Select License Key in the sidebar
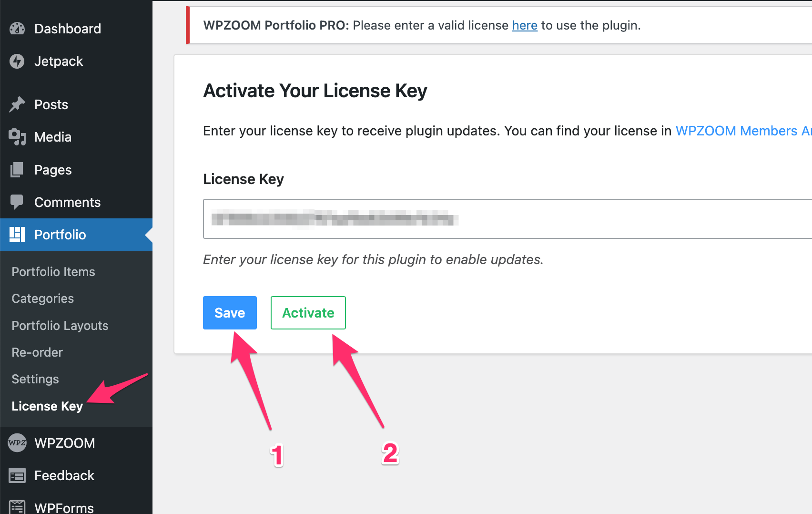Screen dimensions: 812x514 [x=47, y=406]
